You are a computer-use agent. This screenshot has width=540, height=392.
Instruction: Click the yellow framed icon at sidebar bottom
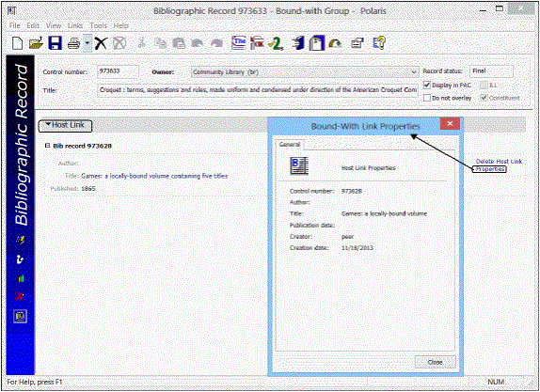pos(20,316)
